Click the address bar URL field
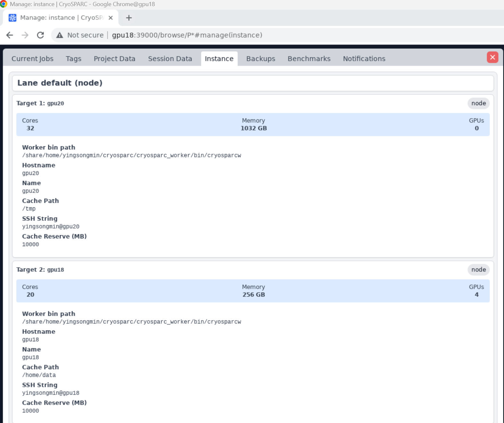The width and height of the screenshot is (504, 423). 187,35
